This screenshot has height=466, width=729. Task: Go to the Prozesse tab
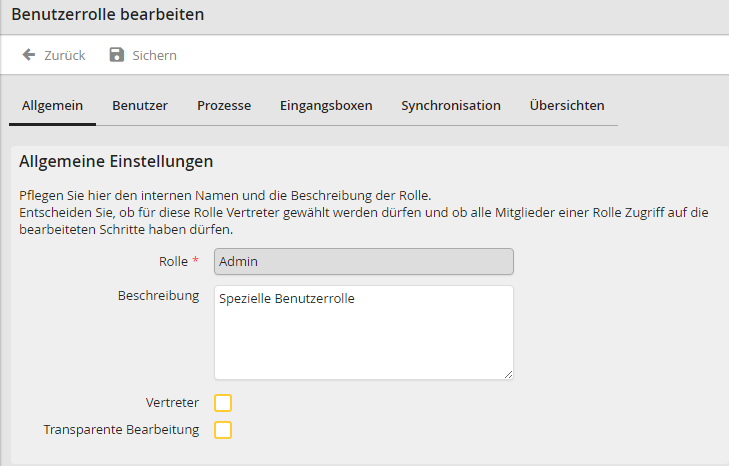tap(224, 105)
